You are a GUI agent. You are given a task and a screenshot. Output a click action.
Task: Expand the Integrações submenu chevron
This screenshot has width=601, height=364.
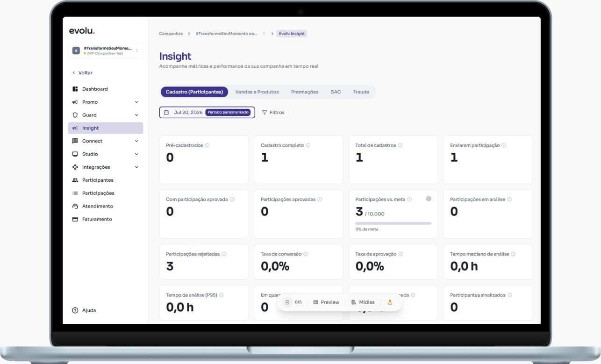point(136,167)
